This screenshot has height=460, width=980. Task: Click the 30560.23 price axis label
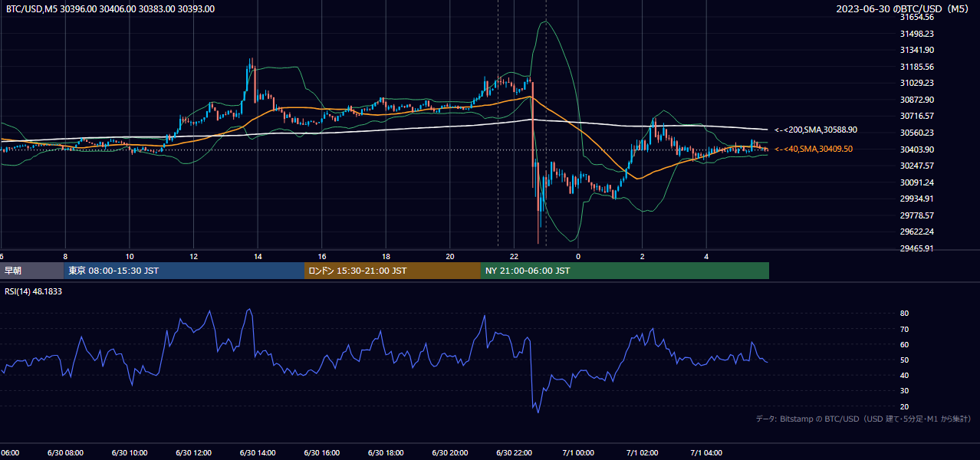pyautogui.click(x=916, y=133)
